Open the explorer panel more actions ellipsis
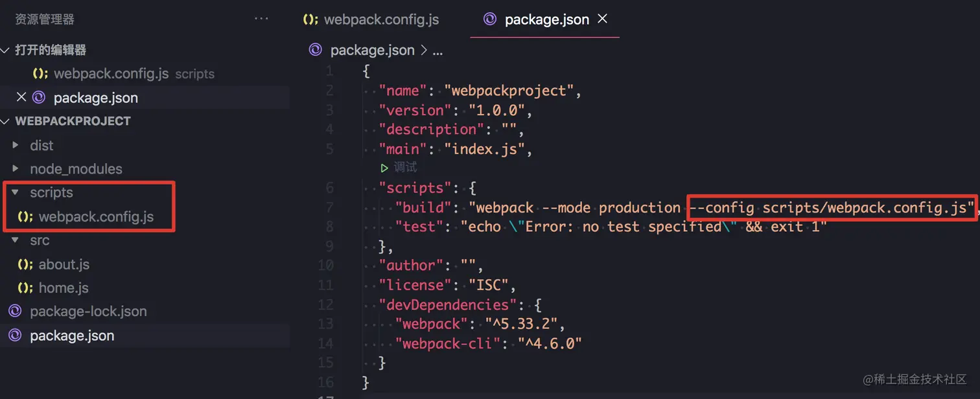Viewport: 980px width, 399px height. click(x=261, y=19)
